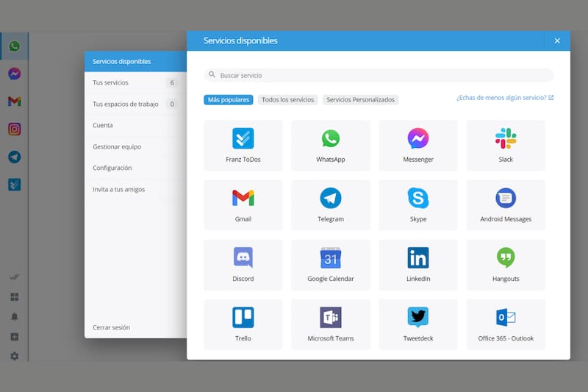Image resolution: width=588 pixels, height=392 pixels.
Task: Add the Microsoft Teams service
Action: (x=330, y=324)
